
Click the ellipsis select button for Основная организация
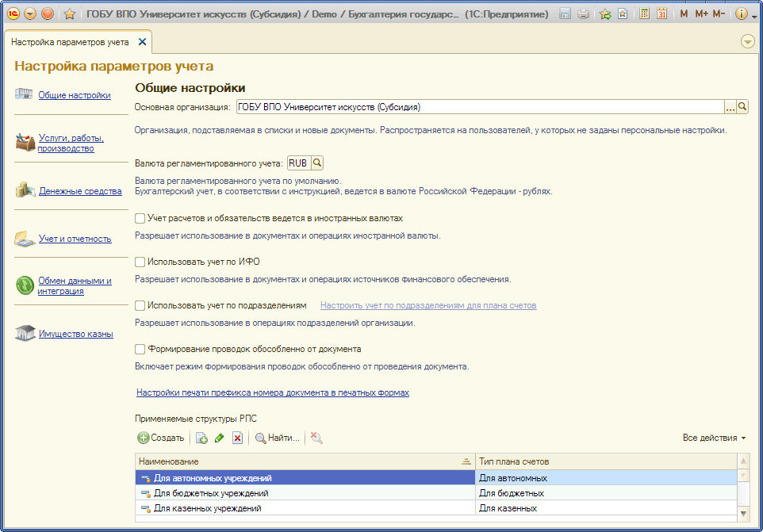[730, 107]
